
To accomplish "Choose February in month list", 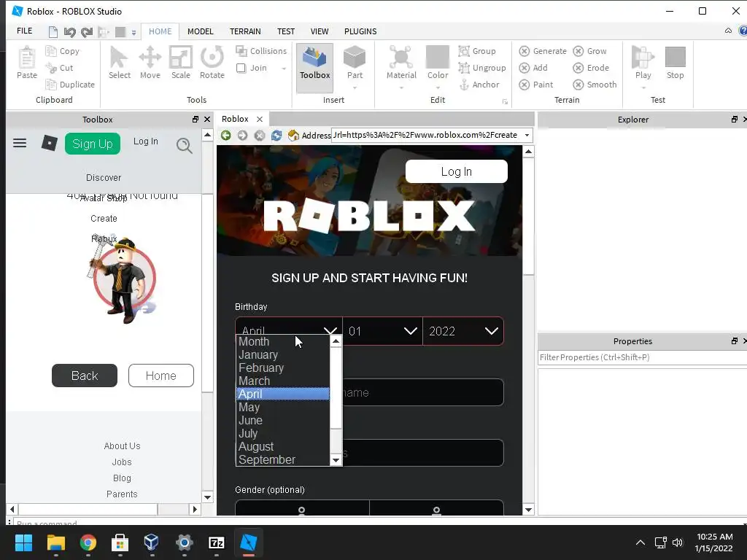I will tap(282, 367).
